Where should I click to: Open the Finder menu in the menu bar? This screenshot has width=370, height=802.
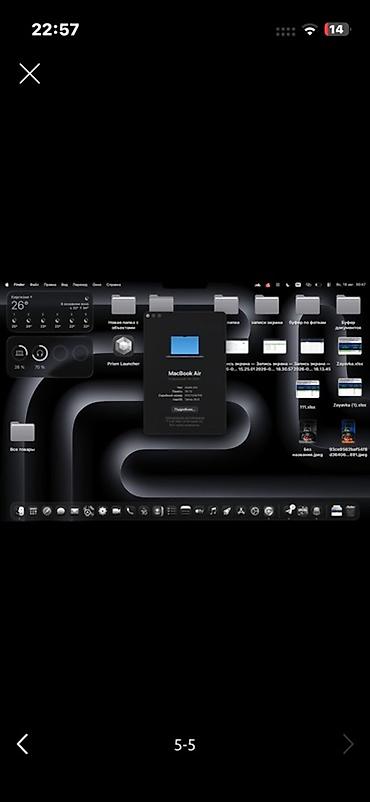19,284
